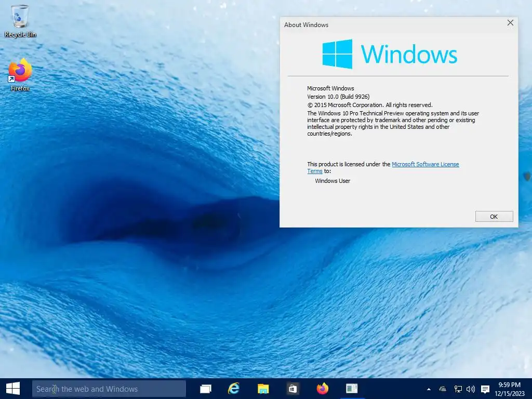The height and width of the screenshot is (399, 532).
Task: Open the OneDrive cloud tray icon
Action: click(443, 389)
